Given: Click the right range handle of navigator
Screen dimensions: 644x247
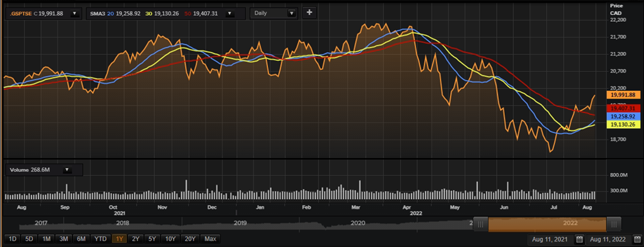Looking at the screenshot, I should [614, 224].
